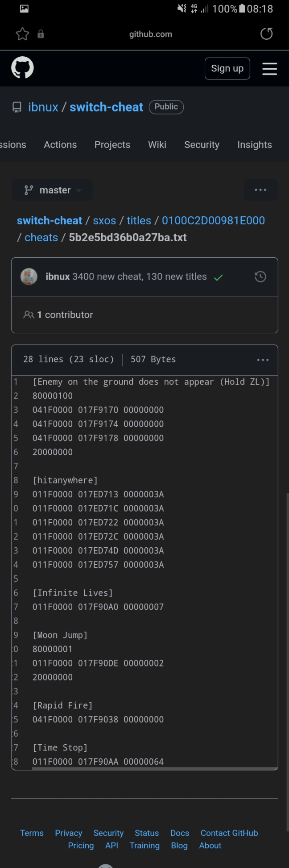The image size is (289, 868).
Task: Click the repository icon beside ibnux
Action: click(x=17, y=107)
